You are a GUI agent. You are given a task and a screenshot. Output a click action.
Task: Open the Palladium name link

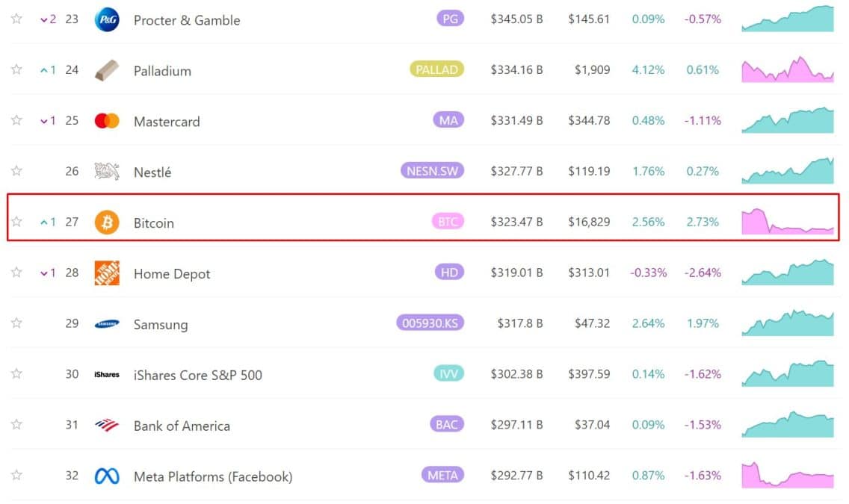tap(162, 71)
